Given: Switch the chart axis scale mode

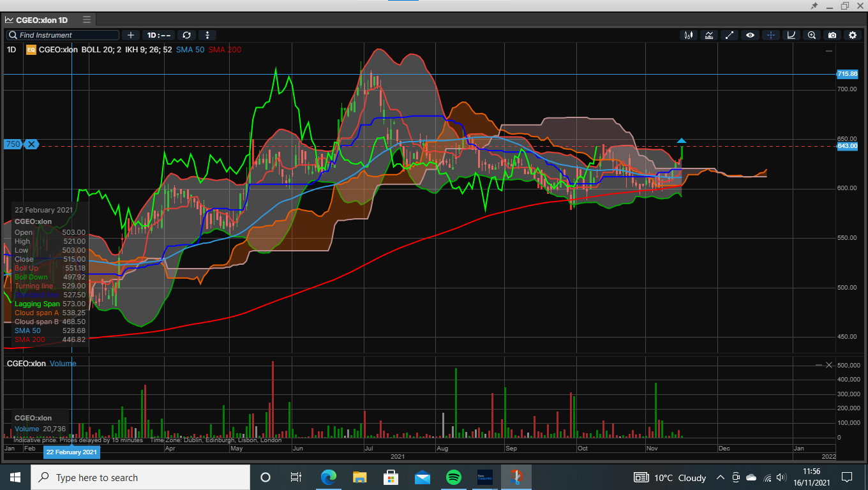Looking at the screenshot, I should tap(791, 35).
